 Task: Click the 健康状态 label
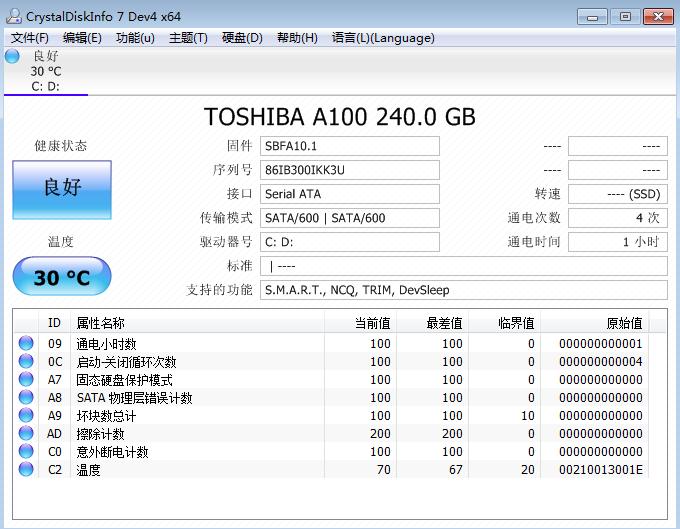click(61, 146)
